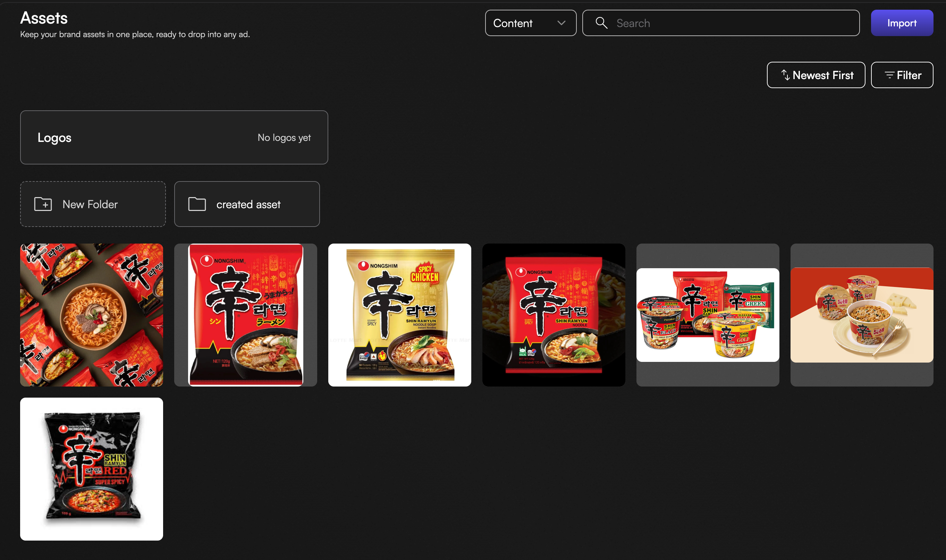Click the 'Keep your brand assets' subtitle
The image size is (946, 560).
(135, 34)
